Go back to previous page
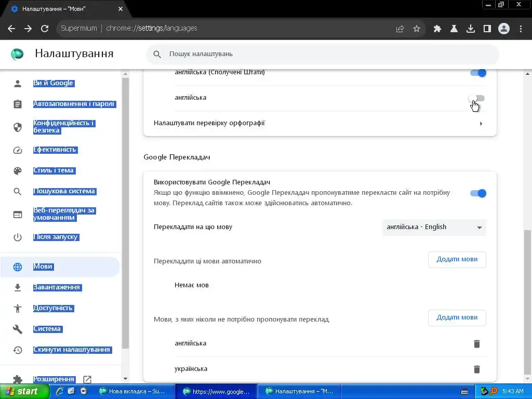Image resolution: width=532 pixels, height=399 pixels. 11,29
